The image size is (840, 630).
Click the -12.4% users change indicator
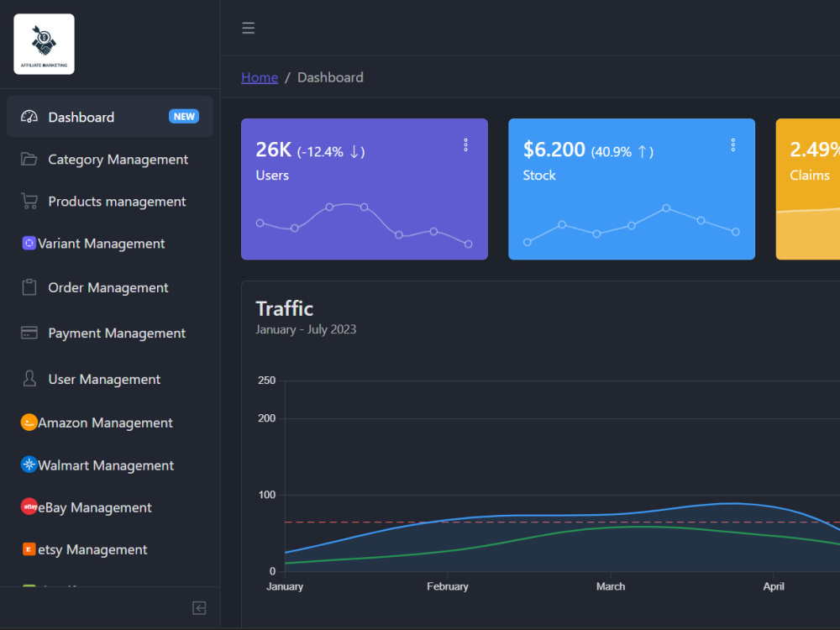[331, 151]
